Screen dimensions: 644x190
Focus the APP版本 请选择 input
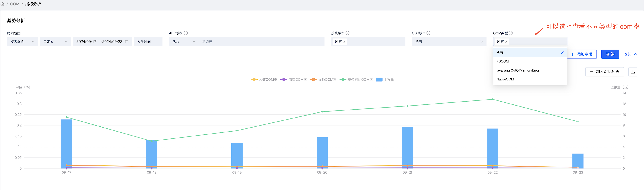pyautogui.click(x=261, y=42)
